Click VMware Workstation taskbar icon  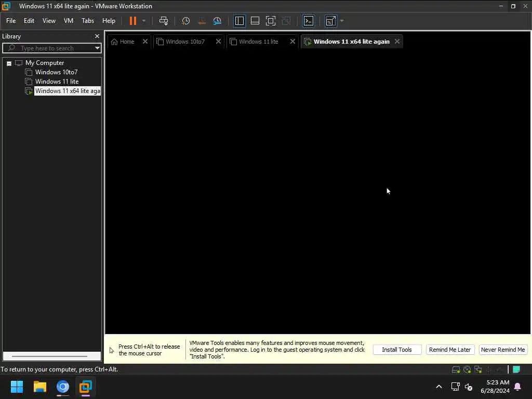tap(86, 387)
